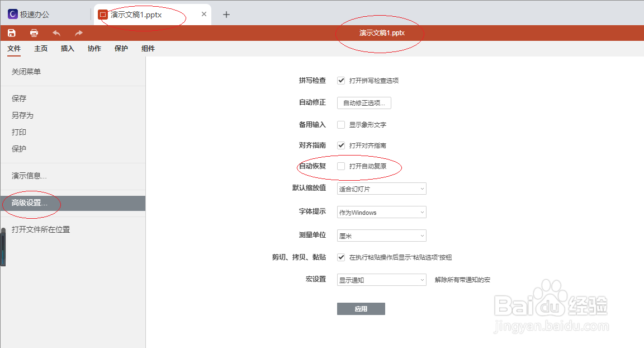Click the Redo arrow icon
The image size is (644, 348).
(x=77, y=33)
